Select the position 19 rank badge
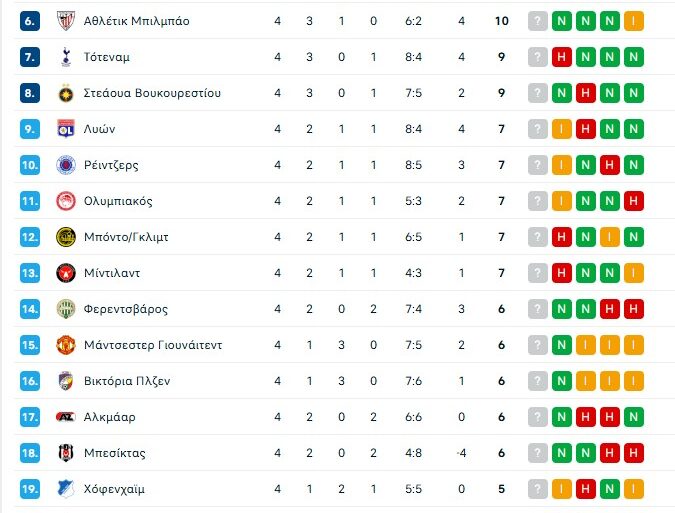 click(30, 489)
